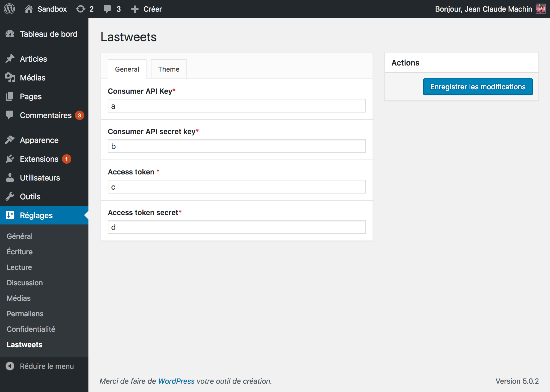Click the Créer new content link

[x=153, y=9]
